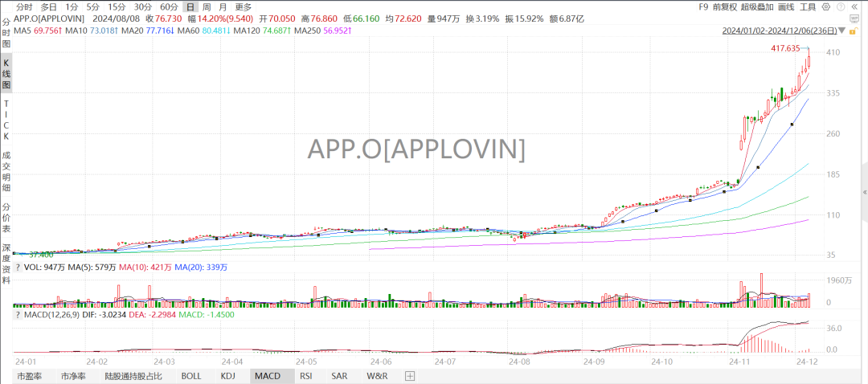Click the DEA: -2.2984 value
Viewport: 868px width, 384px height.
pyautogui.click(x=151, y=315)
